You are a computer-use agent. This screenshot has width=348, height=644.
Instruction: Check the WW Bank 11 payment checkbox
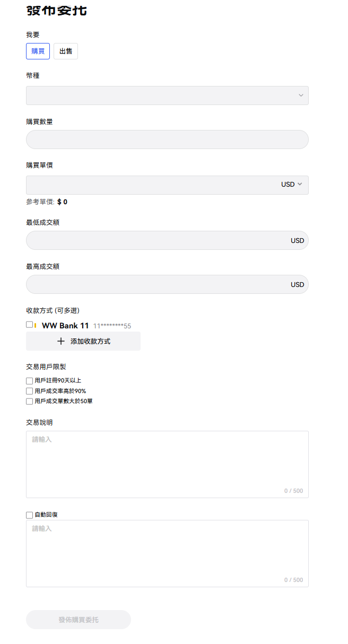coord(29,325)
